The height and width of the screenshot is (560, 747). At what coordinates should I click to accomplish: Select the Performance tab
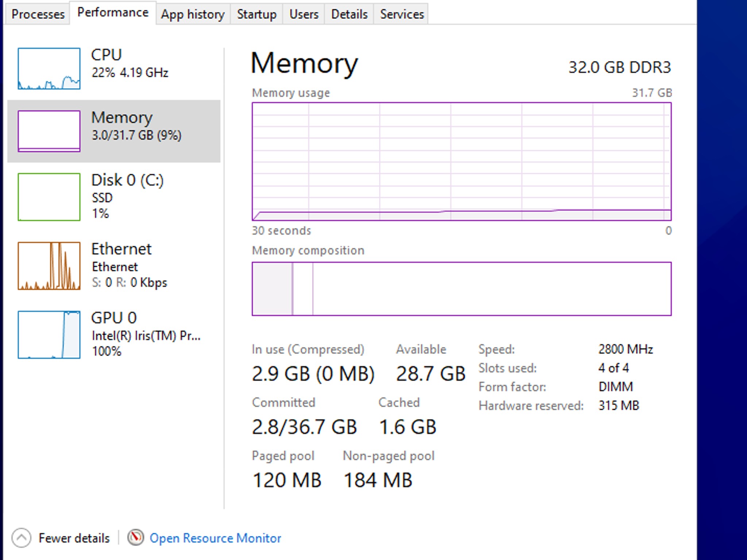coord(113,13)
